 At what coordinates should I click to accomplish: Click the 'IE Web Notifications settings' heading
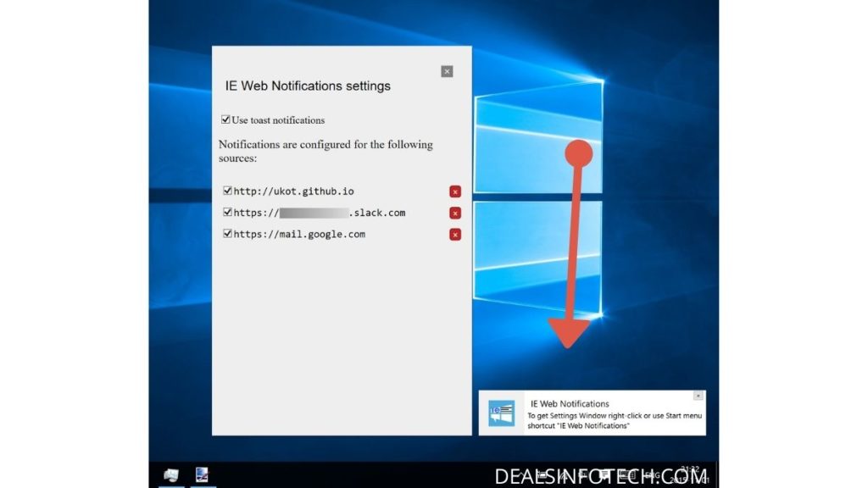tap(308, 86)
